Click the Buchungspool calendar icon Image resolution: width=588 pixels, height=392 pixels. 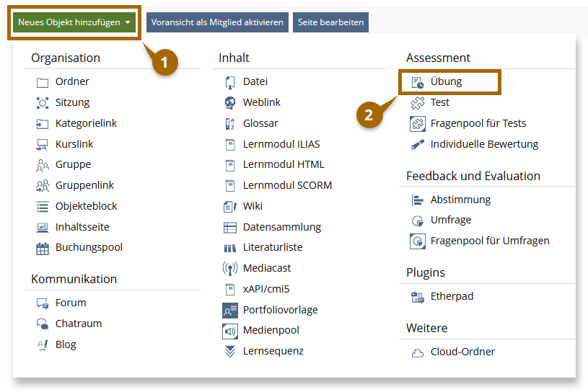click(x=42, y=248)
